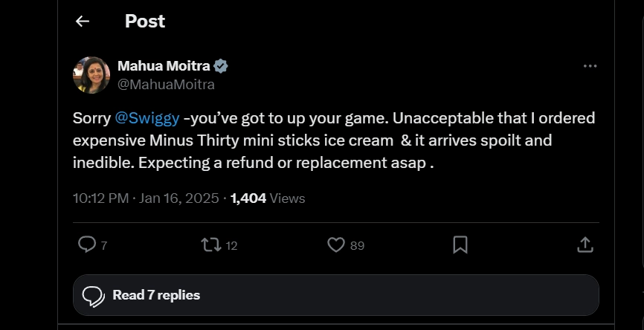Click the repost count 12

[231, 245]
